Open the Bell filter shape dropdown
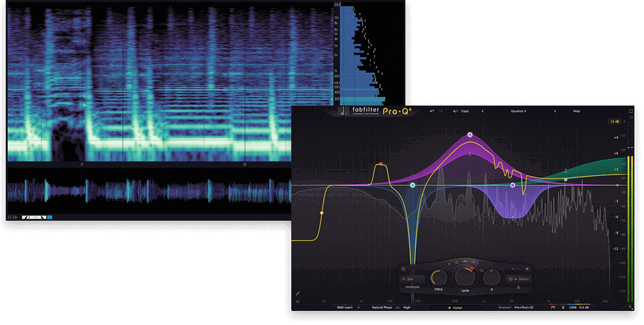This screenshot has height=325, width=644. 410,279
